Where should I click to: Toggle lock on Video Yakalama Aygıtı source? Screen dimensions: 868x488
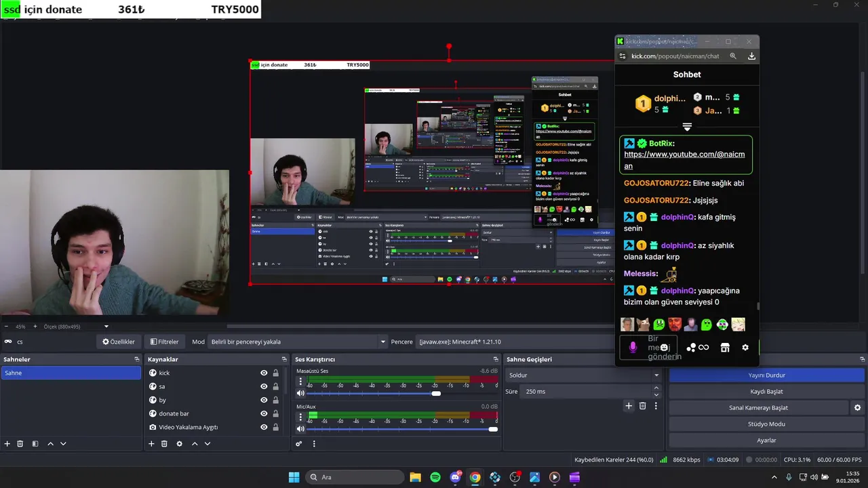coord(275,427)
